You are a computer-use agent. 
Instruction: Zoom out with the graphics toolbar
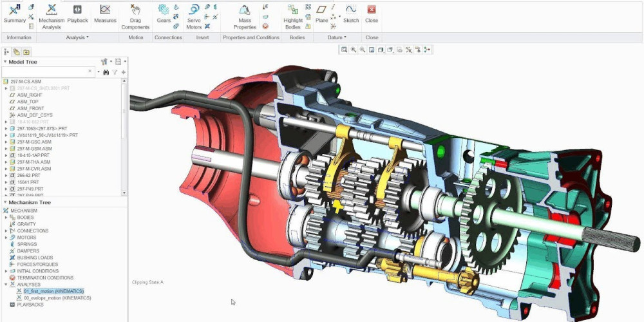click(362, 50)
